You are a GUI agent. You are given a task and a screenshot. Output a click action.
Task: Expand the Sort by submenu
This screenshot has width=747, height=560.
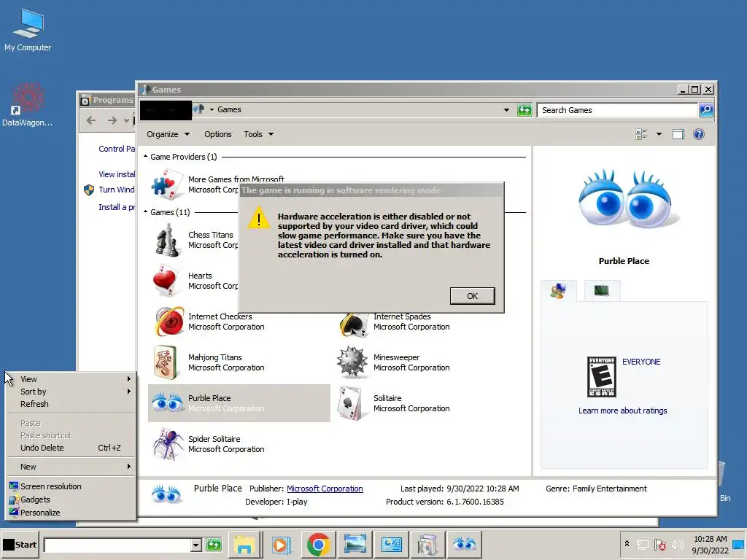(71, 392)
